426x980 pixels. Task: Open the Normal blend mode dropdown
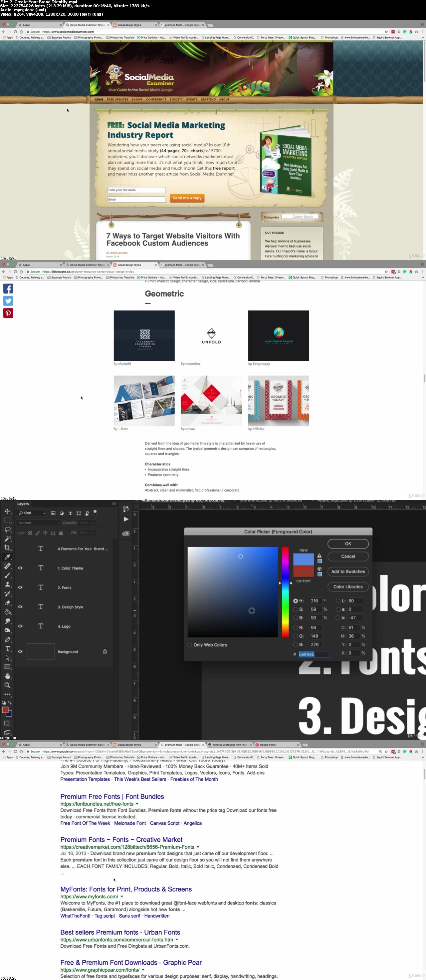click(x=38, y=523)
